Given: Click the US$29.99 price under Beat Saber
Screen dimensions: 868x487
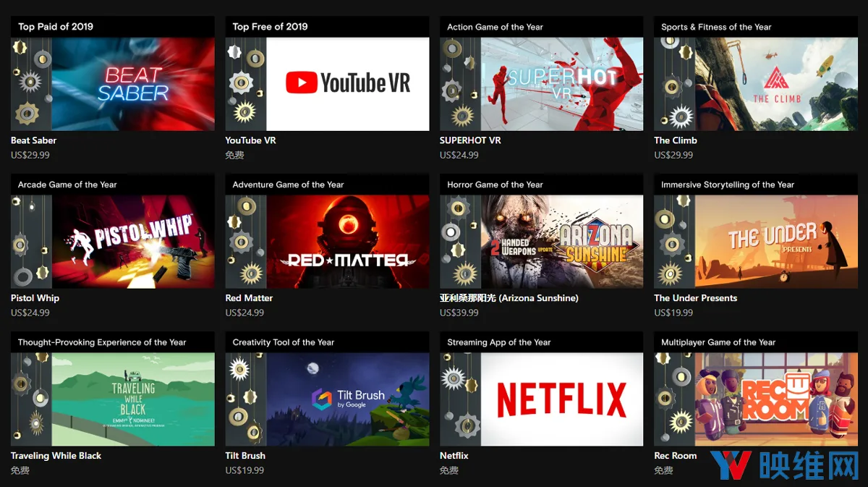Looking at the screenshot, I should coord(30,155).
